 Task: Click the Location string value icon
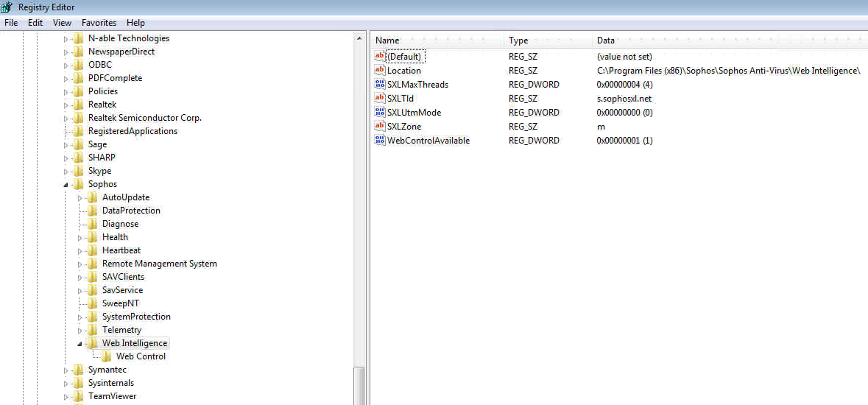click(x=380, y=71)
